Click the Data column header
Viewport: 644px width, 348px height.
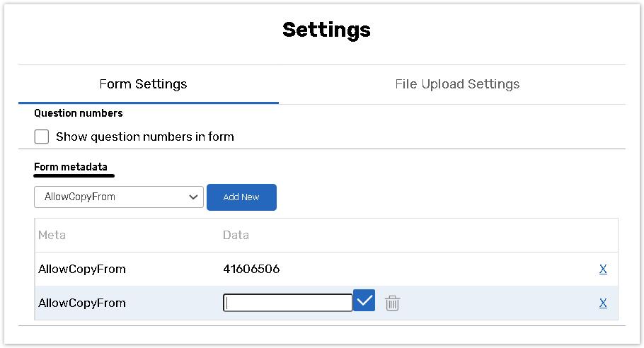point(236,235)
